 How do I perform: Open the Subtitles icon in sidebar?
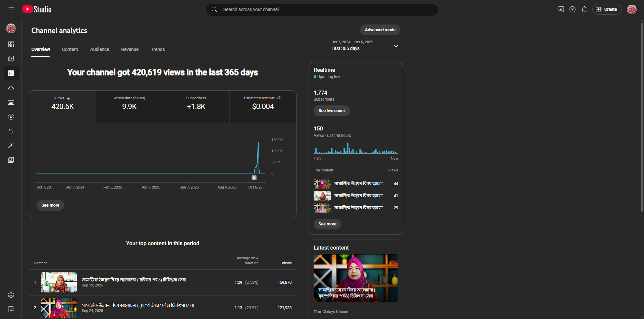point(11,102)
